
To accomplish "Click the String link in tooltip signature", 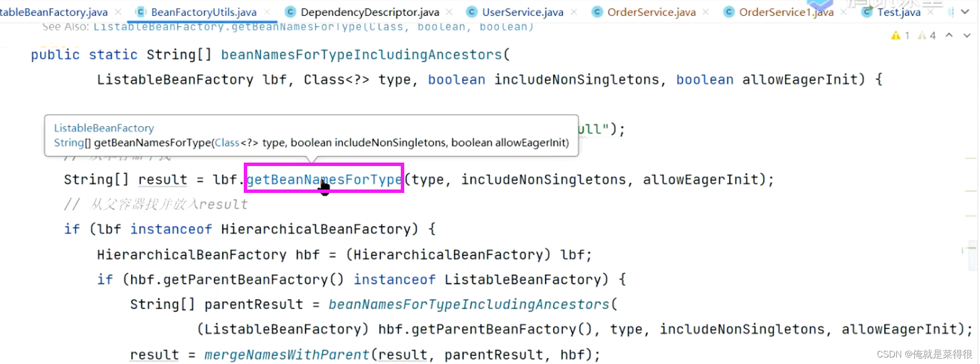I will coord(69,143).
